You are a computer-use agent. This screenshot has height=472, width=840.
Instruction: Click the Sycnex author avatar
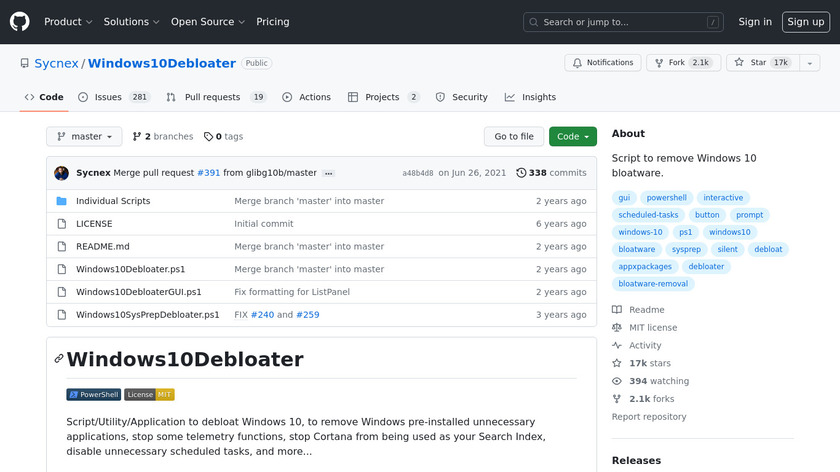click(x=61, y=173)
